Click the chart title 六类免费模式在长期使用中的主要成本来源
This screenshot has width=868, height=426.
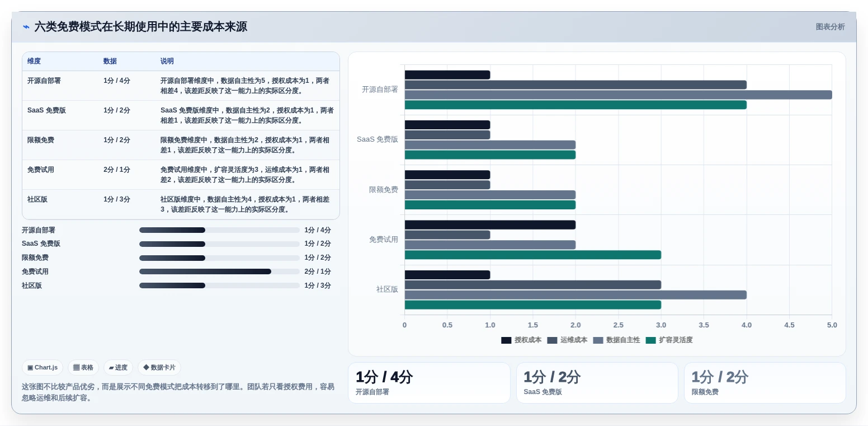140,27
